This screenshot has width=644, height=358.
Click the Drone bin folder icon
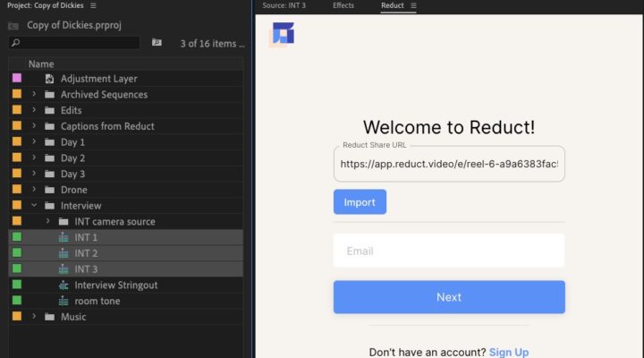pos(50,190)
